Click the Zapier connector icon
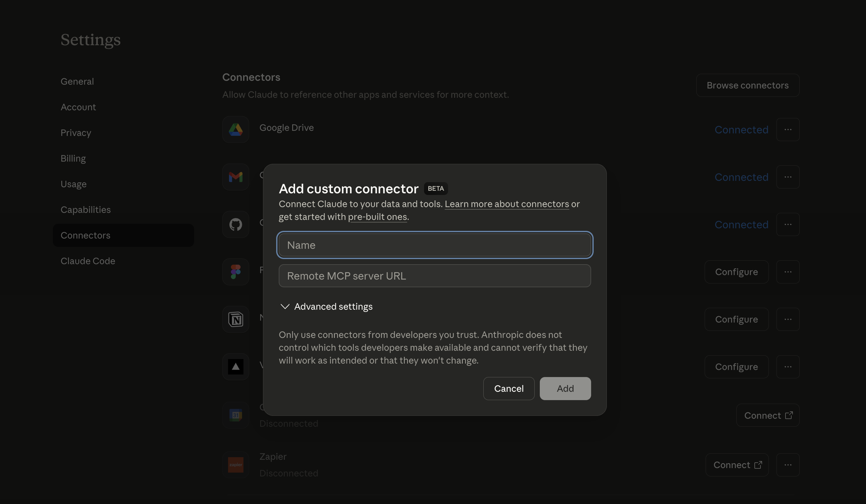 235,465
